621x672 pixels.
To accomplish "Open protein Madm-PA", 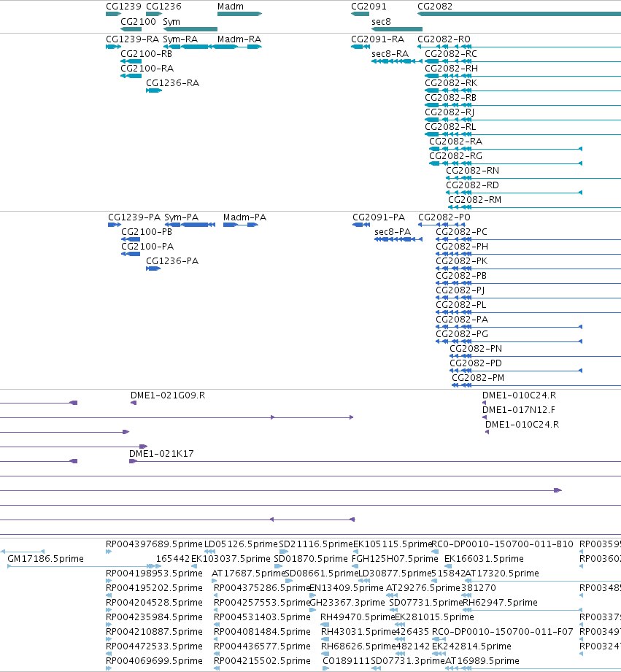I will pyautogui.click(x=244, y=217).
